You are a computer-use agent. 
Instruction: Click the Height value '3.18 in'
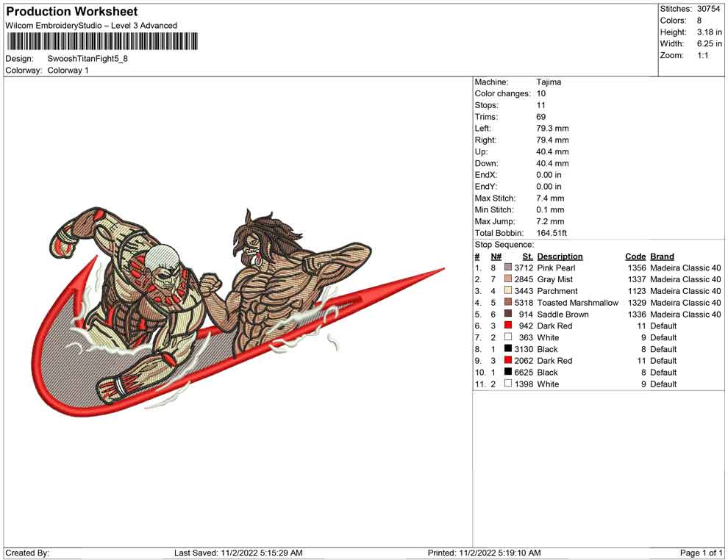click(x=709, y=32)
